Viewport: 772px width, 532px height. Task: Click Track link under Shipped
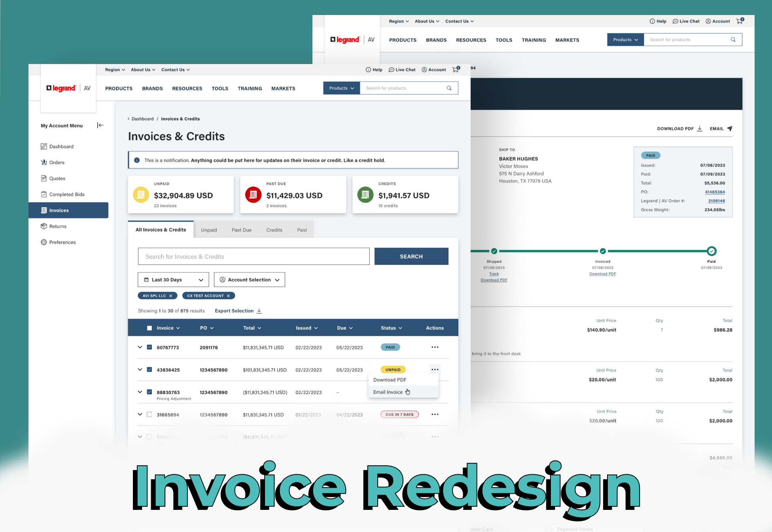tap(494, 274)
